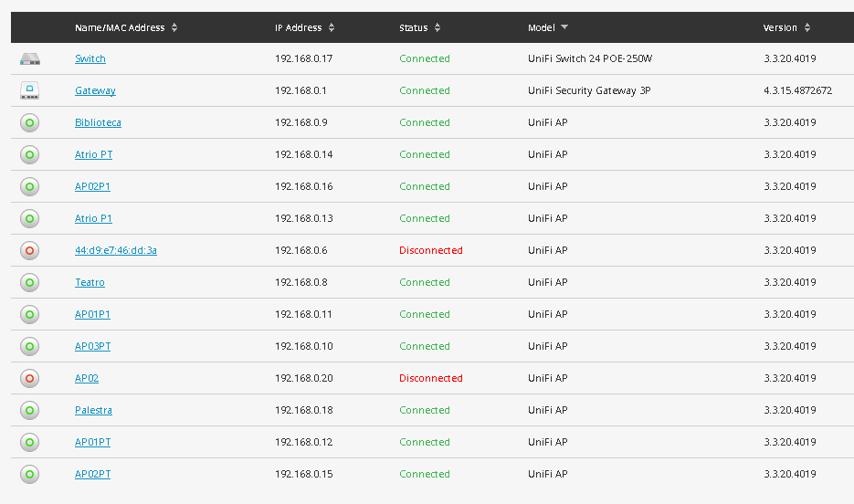Click the Palestra access point icon

(x=30, y=410)
